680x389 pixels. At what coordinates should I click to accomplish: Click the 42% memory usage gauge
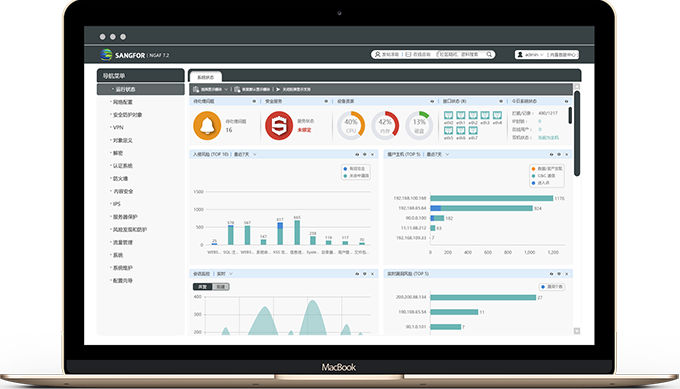pyautogui.click(x=385, y=126)
